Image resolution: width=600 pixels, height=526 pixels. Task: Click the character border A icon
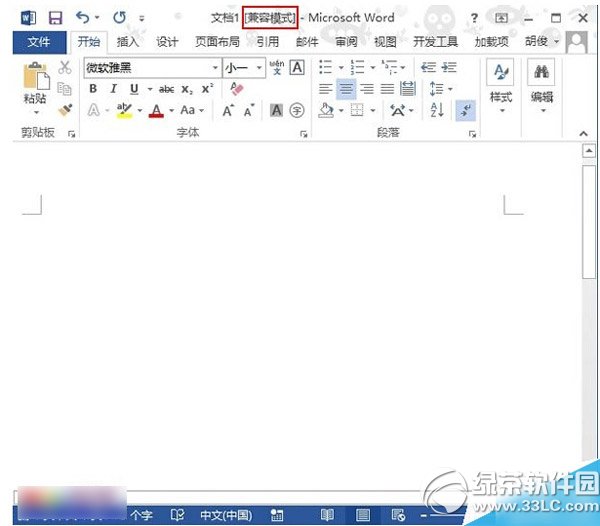click(x=297, y=68)
